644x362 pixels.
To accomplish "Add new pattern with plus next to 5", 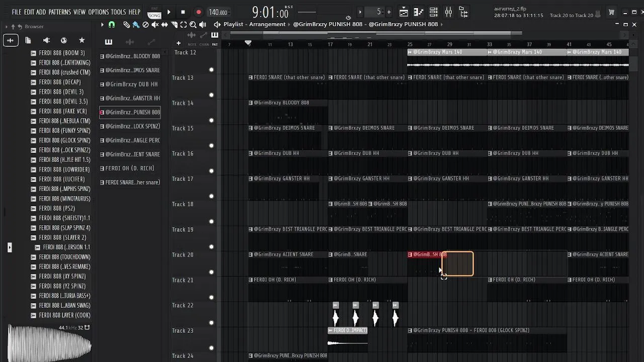I will point(389,12).
